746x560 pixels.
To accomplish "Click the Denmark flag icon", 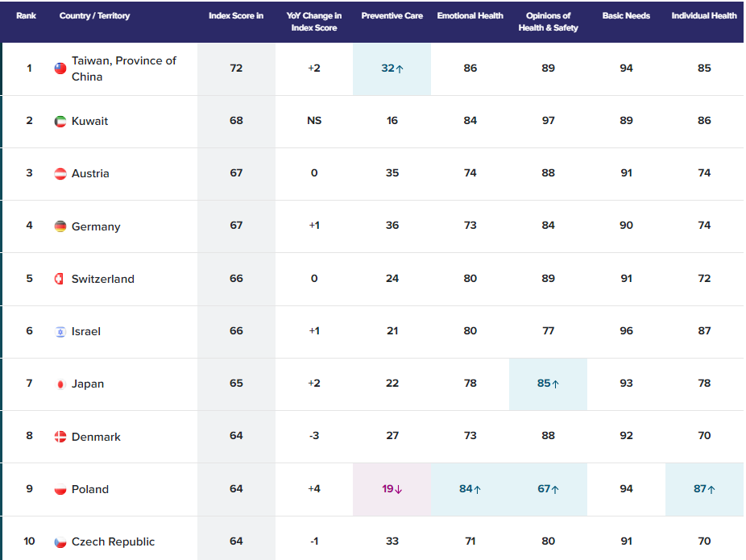I will pos(60,437).
